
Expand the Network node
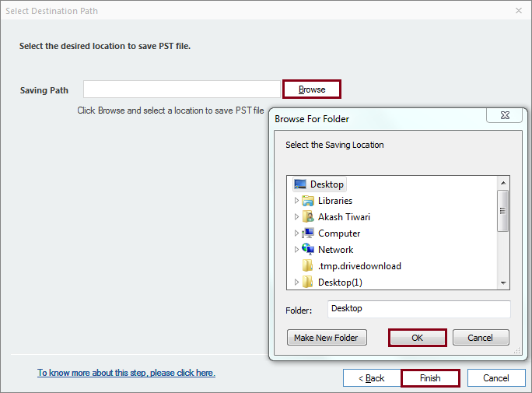point(296,250)
